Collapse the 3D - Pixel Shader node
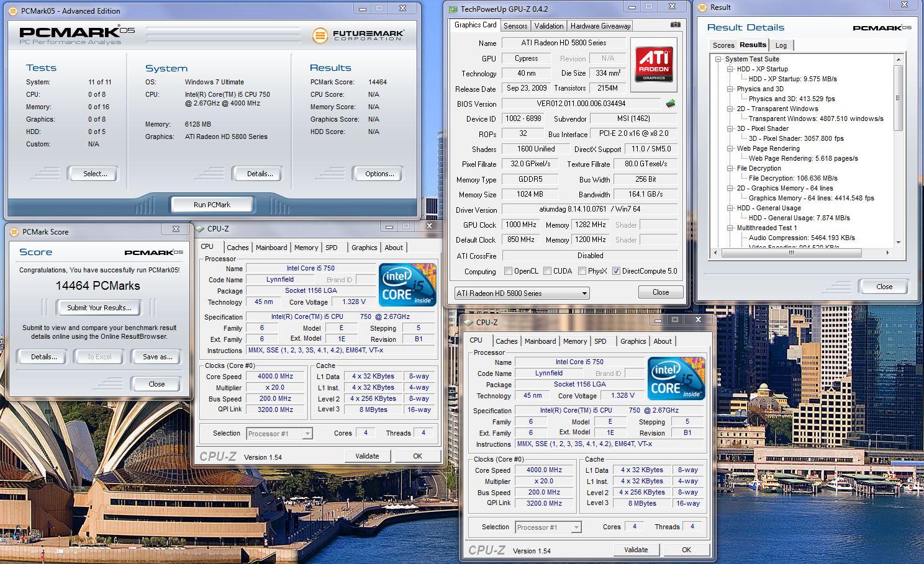924x564 pixels. point(730,128)
